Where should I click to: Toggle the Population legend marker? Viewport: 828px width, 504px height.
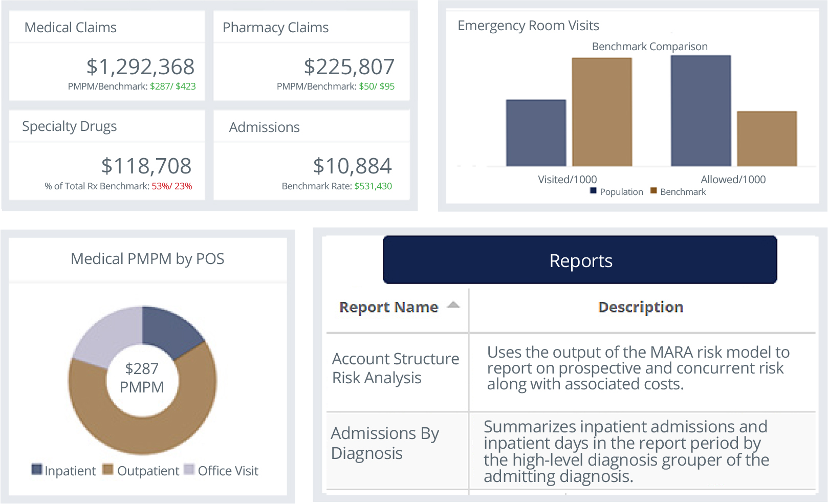tap(593, 191)
